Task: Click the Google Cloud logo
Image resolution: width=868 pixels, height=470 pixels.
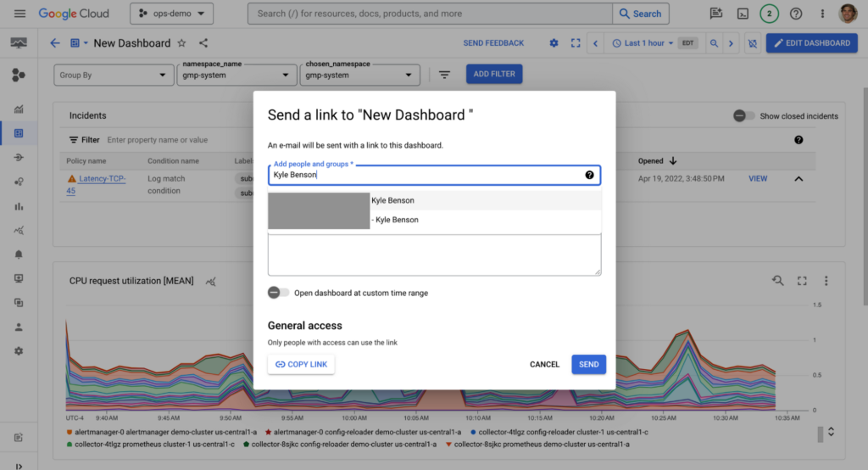Action: [x=74, y=14]
